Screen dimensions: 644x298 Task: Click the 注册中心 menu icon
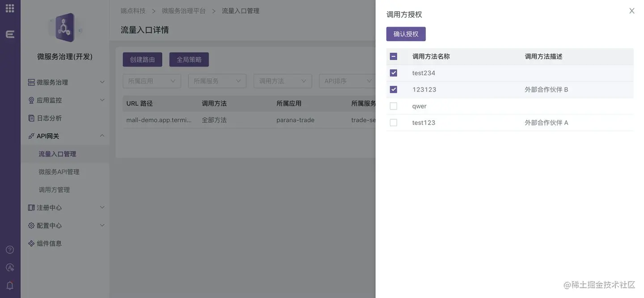pos(31,208)
